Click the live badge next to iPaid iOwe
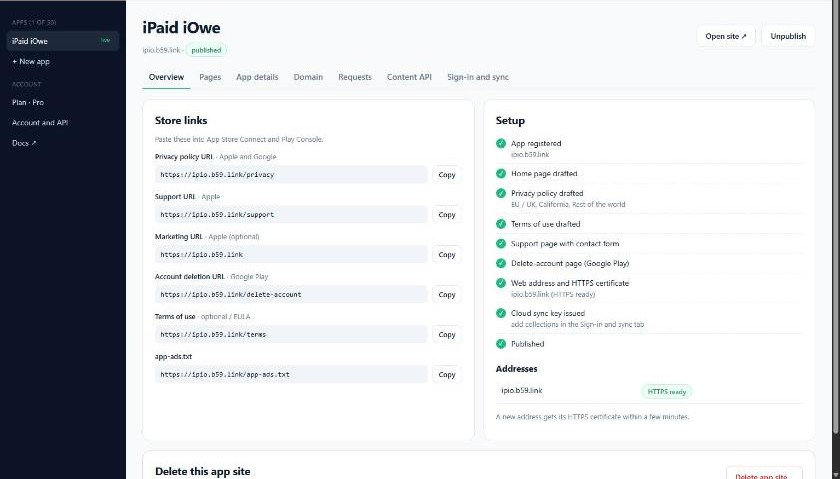 point(106,41)
